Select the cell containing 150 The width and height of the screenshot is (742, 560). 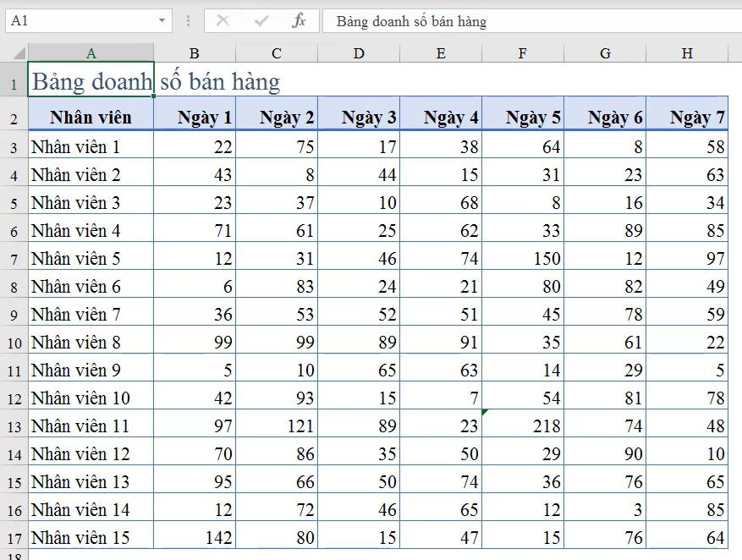tap(522, 258)
